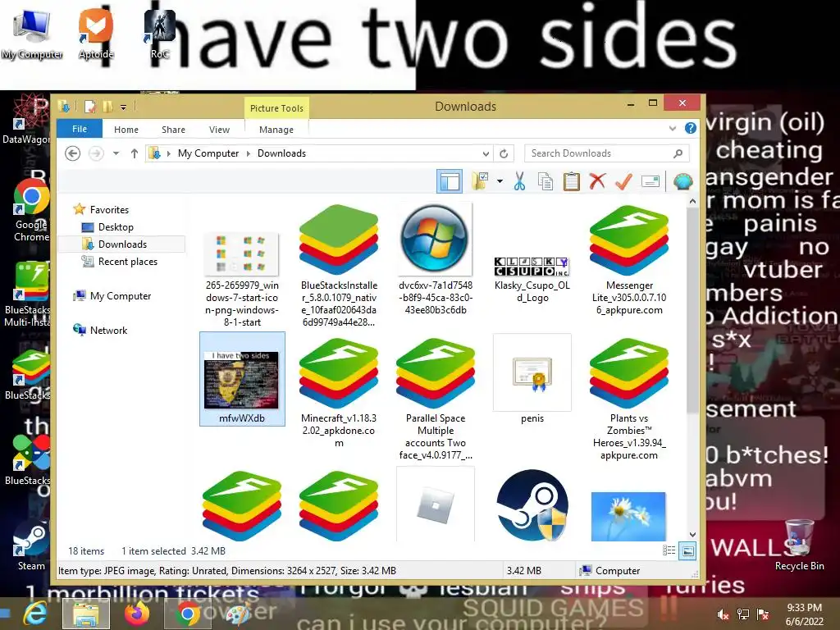Click the magnifier icon in search box

(x=678, y=153)
